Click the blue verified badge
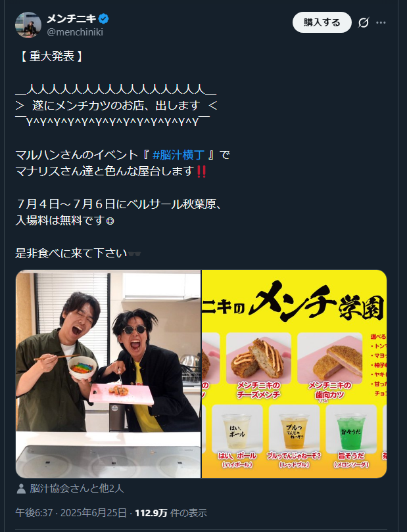Image resolution: width=407 pixels, height=532 pixels. (104, 18)
